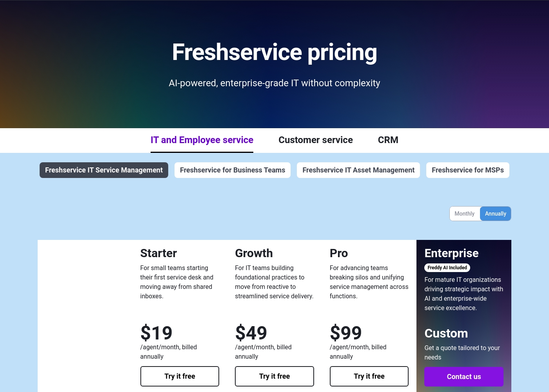The image size is (549, 392).
Task: Select Freshservice IT Asset Management option
Action: [358, 170]
